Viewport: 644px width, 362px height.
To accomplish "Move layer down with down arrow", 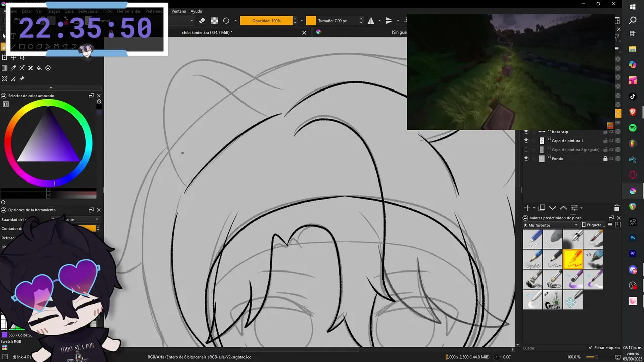I will pos(552,208).
